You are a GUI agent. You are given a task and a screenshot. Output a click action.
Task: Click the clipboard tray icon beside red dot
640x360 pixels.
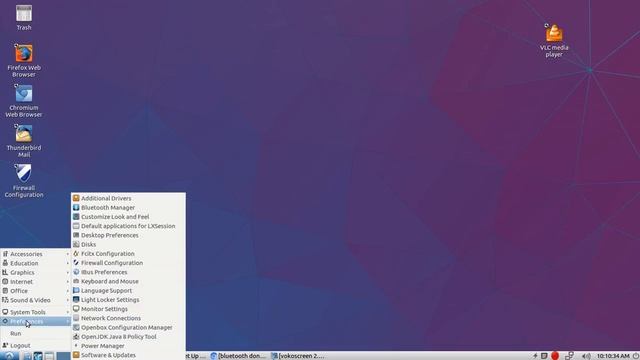coord(544,356)
